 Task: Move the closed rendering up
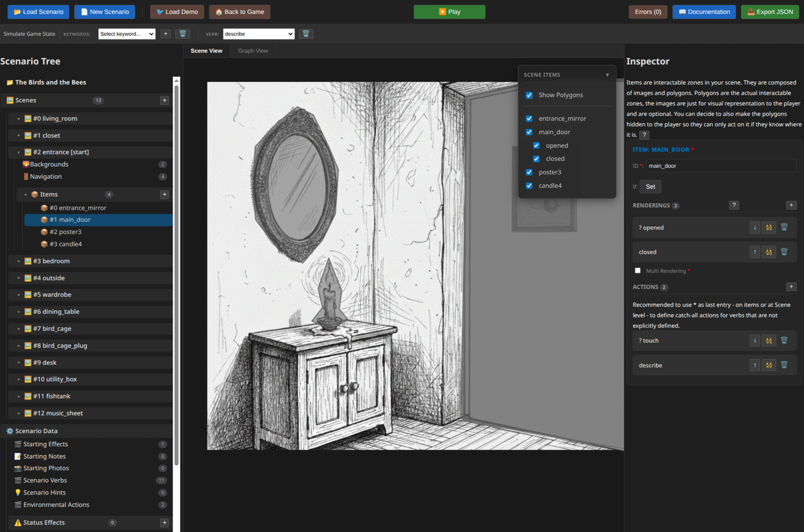[755, 252]
